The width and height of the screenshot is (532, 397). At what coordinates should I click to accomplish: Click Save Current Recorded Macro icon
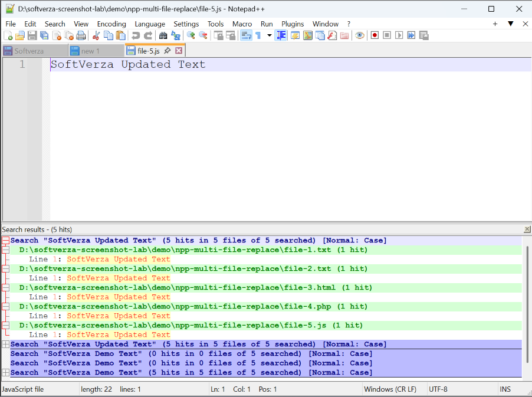[x=423, y=35]
